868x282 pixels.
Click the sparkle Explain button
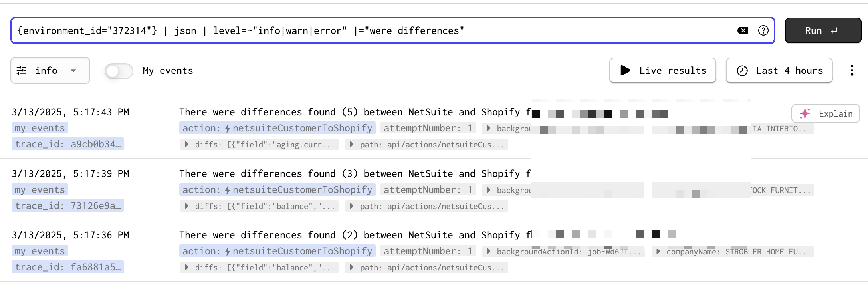[825, 114]
